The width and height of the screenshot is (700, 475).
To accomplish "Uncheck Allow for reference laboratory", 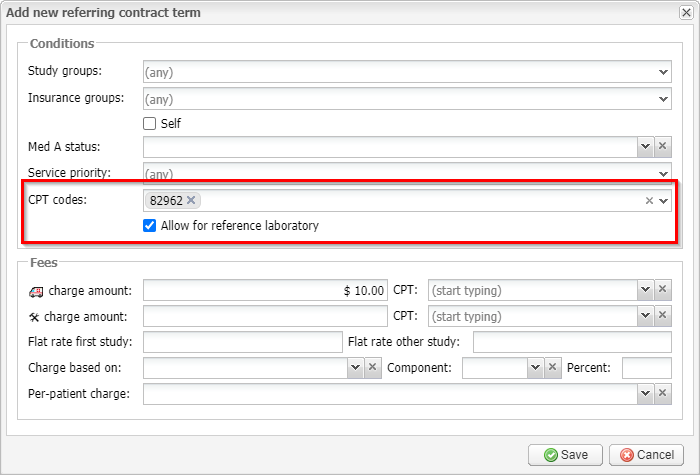I will [x=150, y=225].
